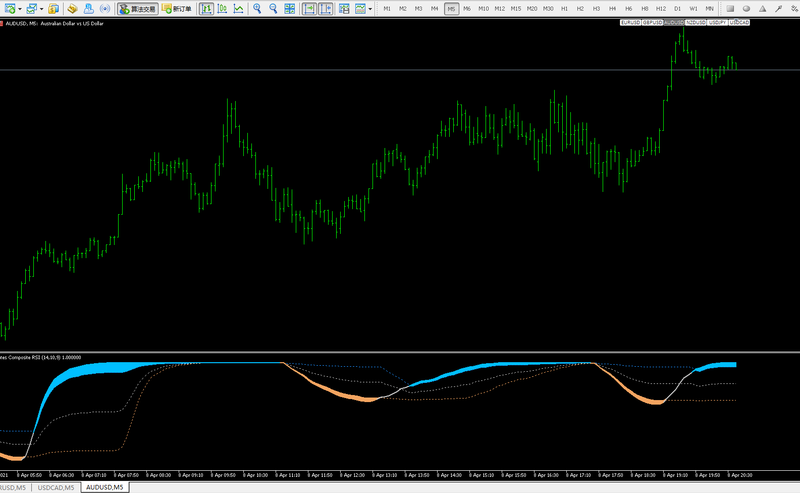800x493 pixels.
Task: Click the EURUSD symbol button
Action: (630, 21)
